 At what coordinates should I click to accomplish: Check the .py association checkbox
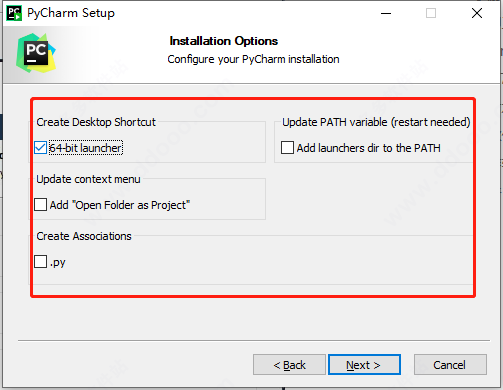tap(40, 262)
